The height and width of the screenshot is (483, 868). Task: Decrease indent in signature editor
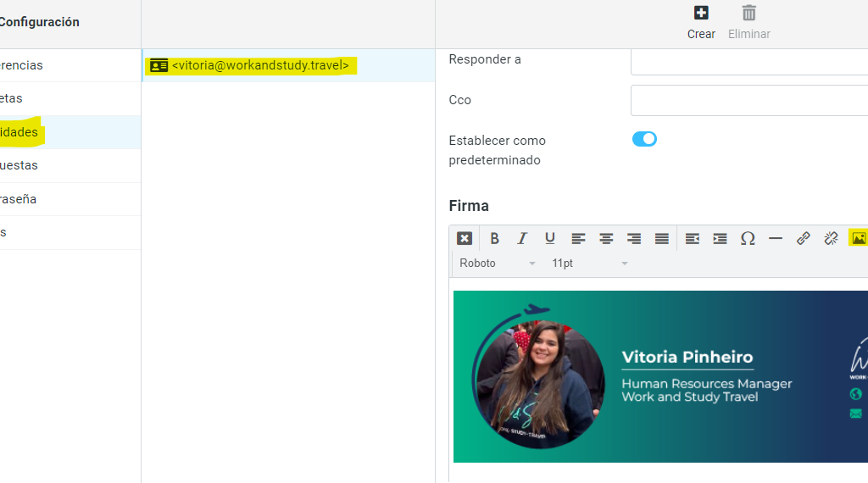[x=692, y=238]
